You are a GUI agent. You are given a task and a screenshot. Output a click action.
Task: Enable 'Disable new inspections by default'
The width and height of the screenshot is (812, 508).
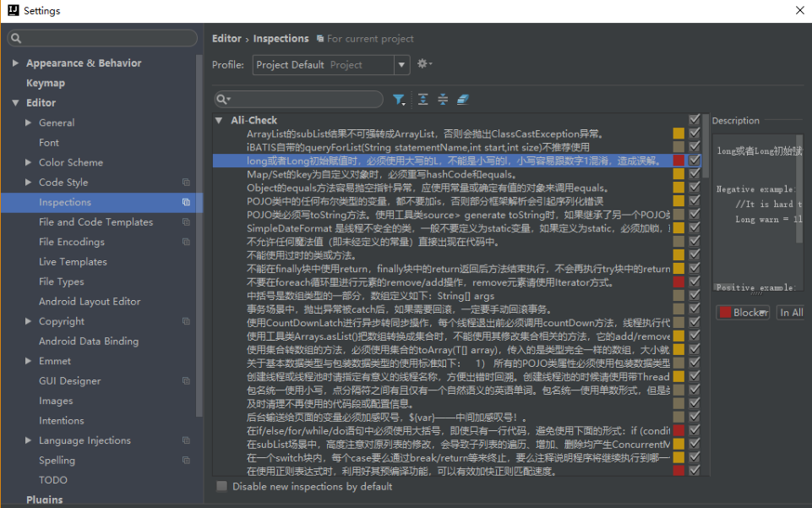[221, 486]
